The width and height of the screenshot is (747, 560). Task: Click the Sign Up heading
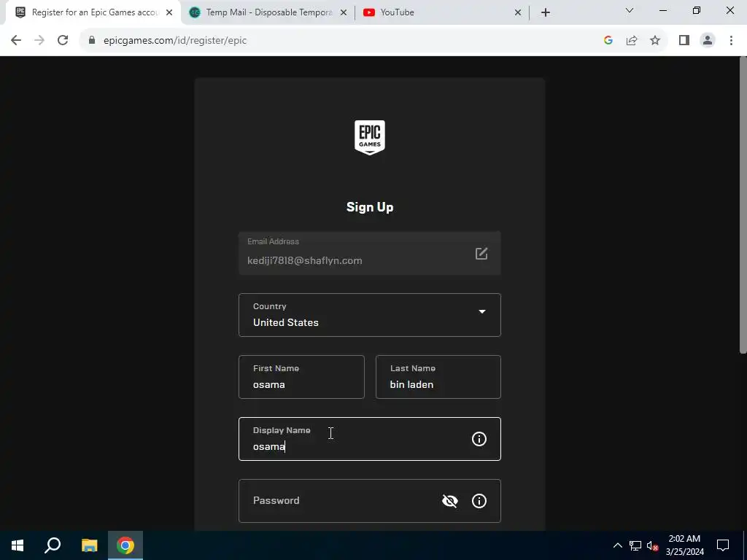(x=370, y=207)
